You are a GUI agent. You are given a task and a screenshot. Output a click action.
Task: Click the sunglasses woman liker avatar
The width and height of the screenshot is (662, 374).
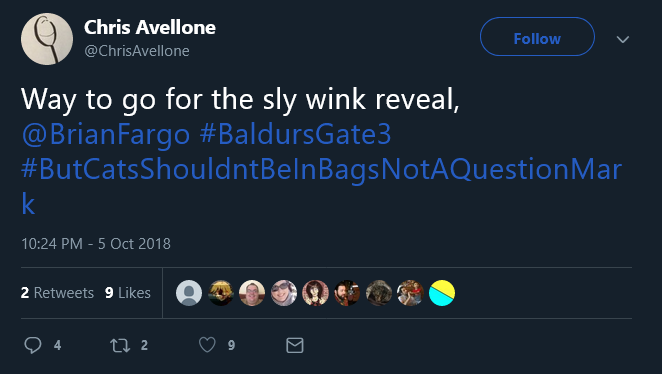click(284, 293)
